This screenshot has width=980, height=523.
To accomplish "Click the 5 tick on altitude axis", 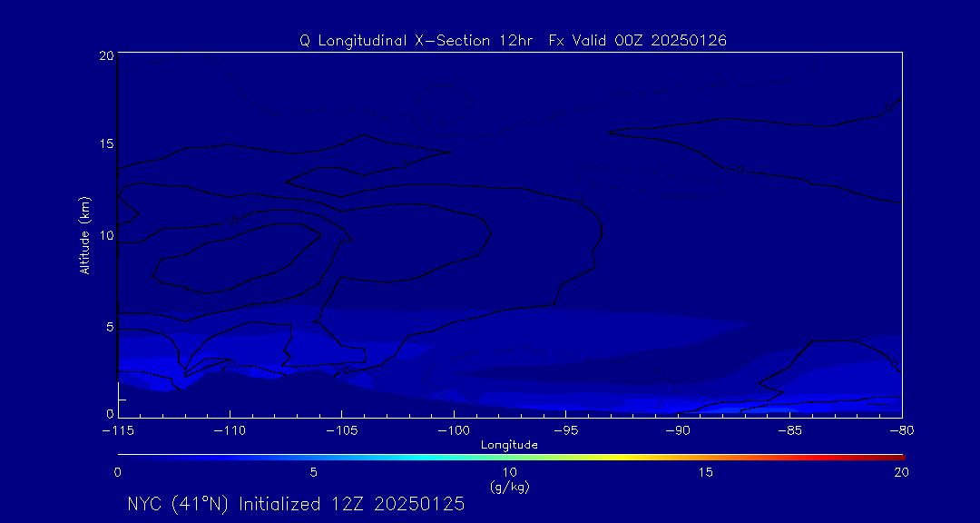I will tap(109, 327).
